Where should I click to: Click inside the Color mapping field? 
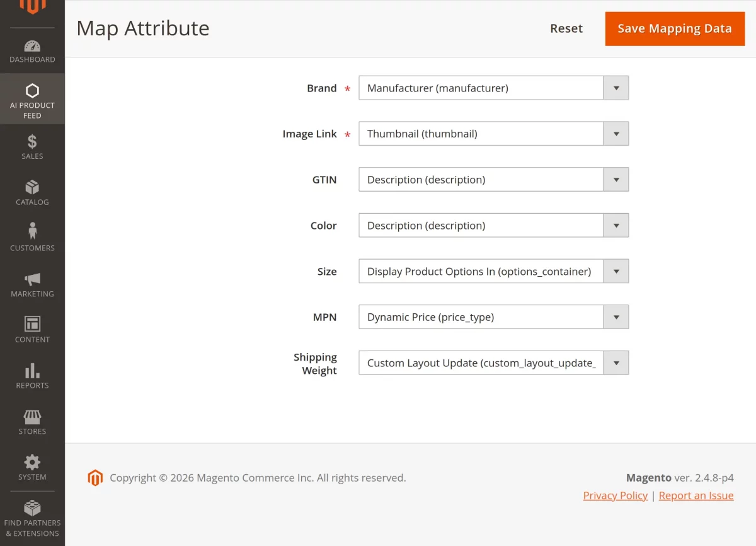point(481,225)
